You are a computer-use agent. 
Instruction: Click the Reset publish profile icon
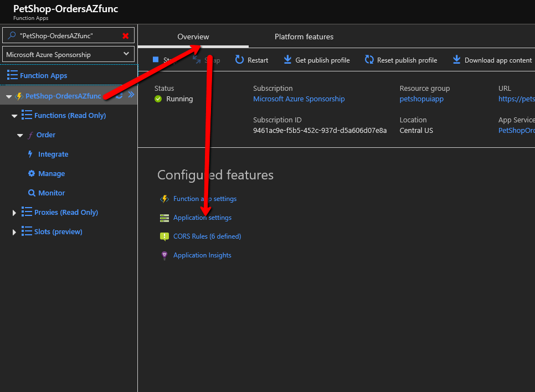coord(369,60)
